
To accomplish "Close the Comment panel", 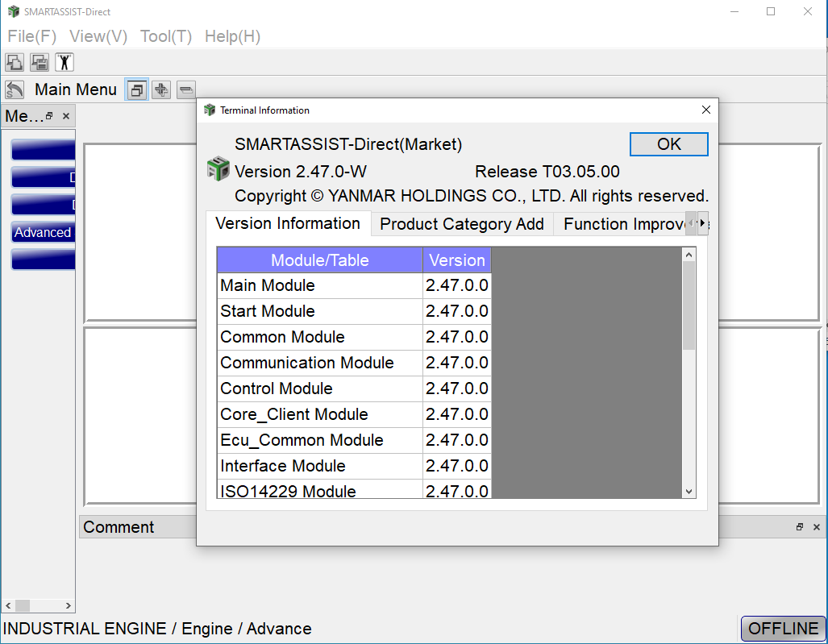I will pos(816,527).
